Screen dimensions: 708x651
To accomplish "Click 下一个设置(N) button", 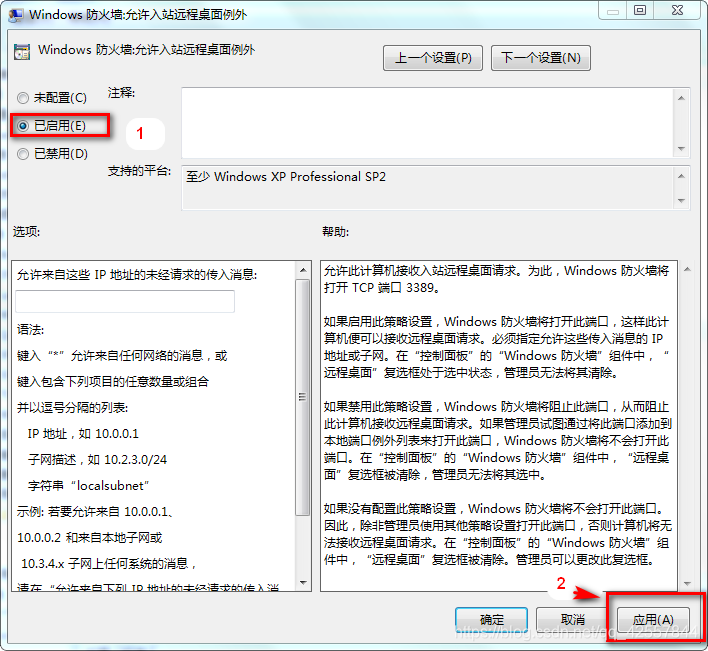I will coord(540,58).
